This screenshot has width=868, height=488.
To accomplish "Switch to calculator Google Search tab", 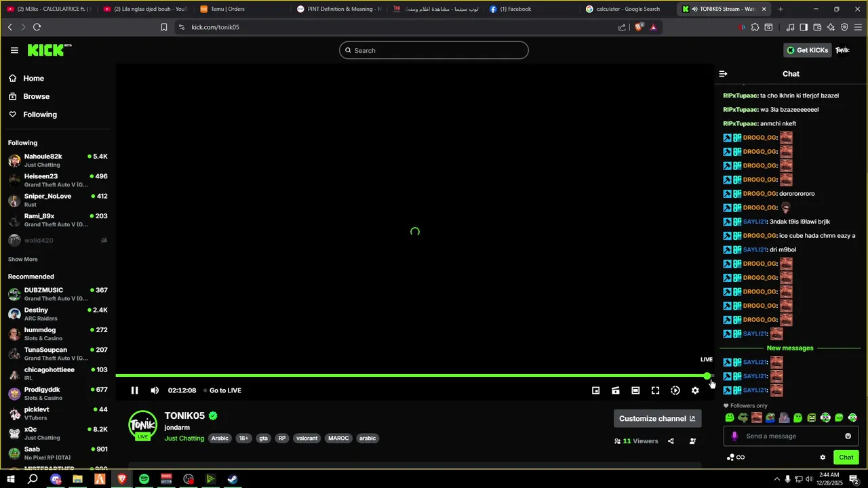I will click(x=627, y=9).
